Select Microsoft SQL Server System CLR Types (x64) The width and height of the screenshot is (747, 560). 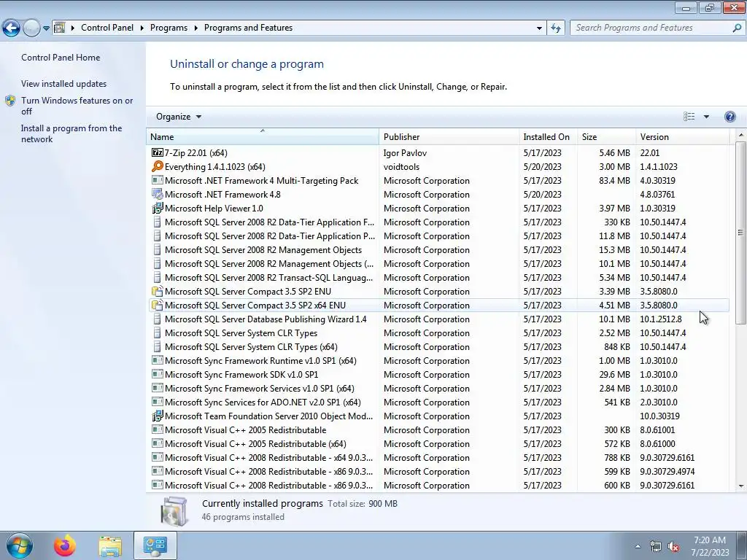[x=438, y=346]
